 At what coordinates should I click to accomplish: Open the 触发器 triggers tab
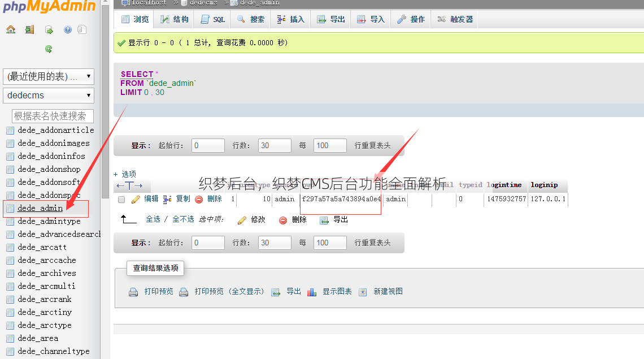pos(455,19)
